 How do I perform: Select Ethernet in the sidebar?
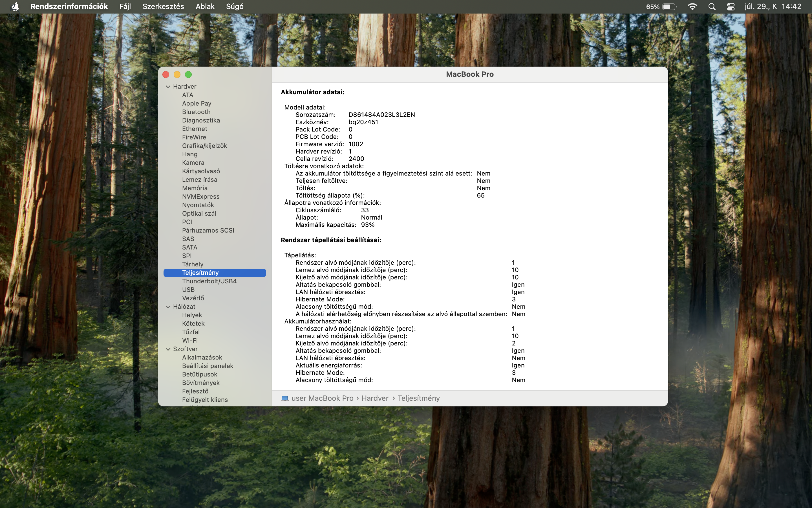pos(215,129)
